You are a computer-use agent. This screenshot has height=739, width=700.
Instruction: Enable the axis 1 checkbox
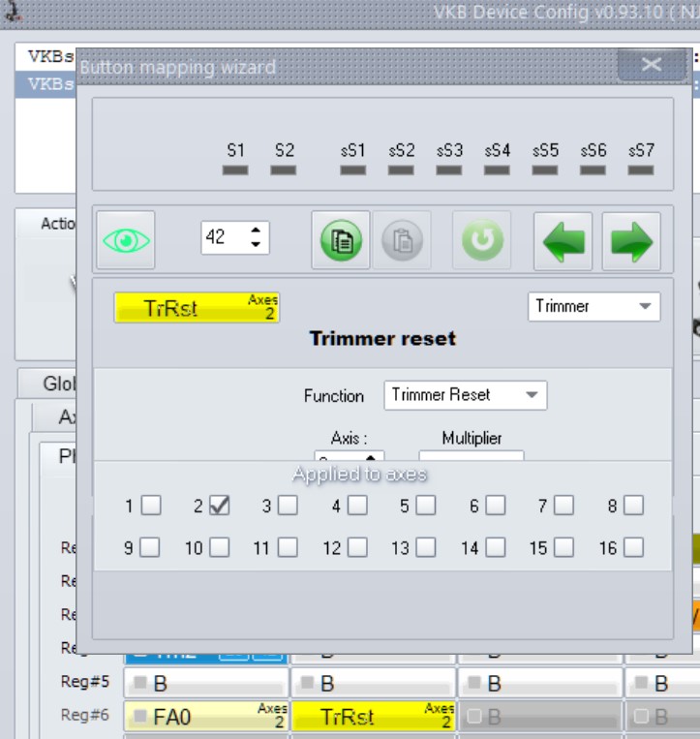click(150, 505)
